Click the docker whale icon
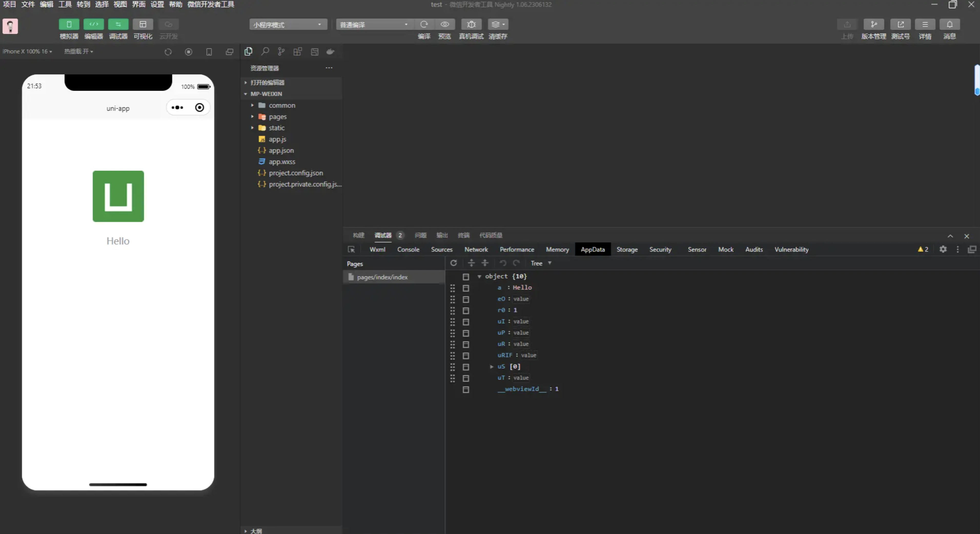The image size is (980, 534). pyautogui.click(x=331, y=51)
